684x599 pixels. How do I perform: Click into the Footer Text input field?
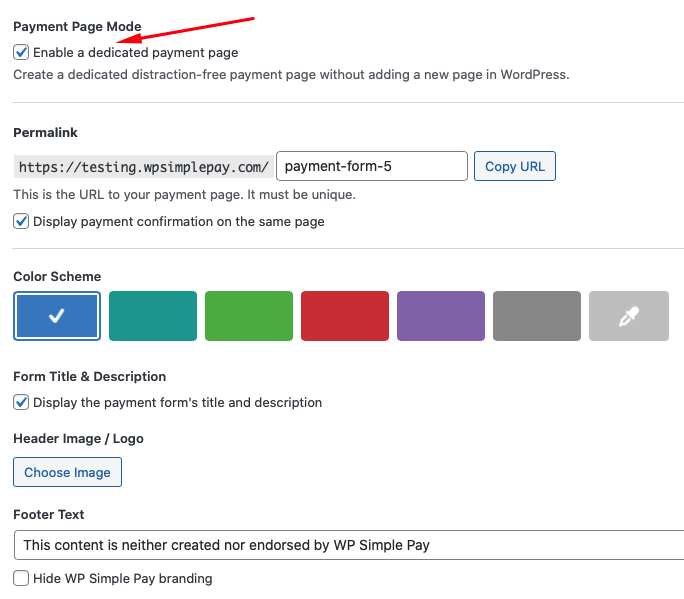click(350, 545)
